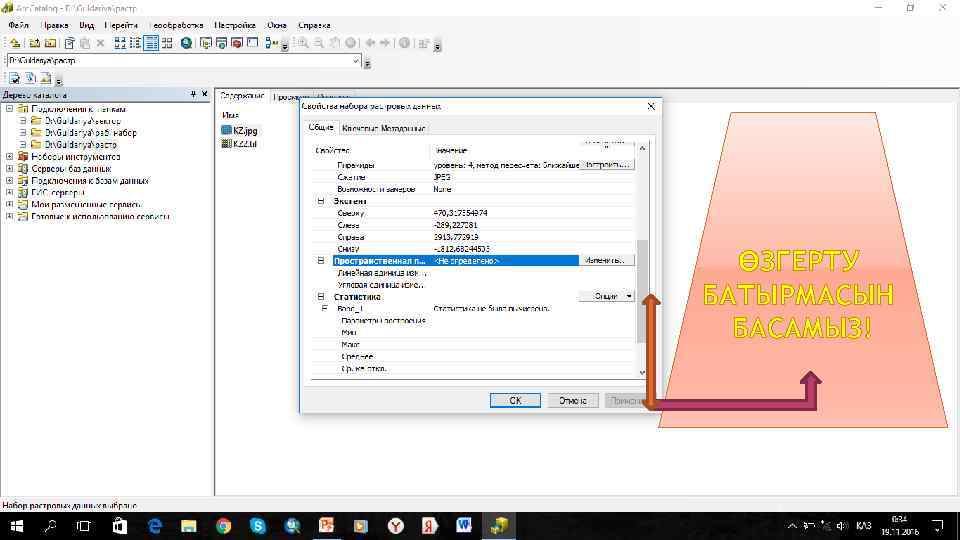This screenshot has height=540, width=960.
Task: Click the Up One Level toolbar icon
Action: pos(15,43)
